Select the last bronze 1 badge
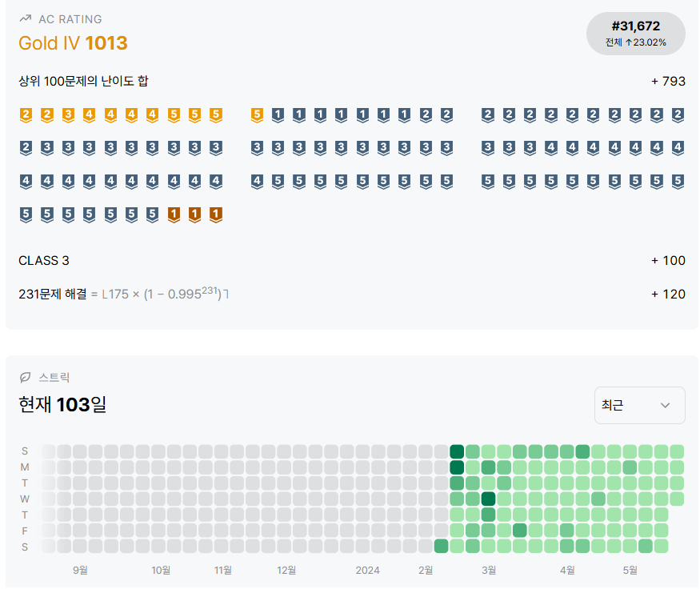The image size is (700, 589). click(x=215, y=214)
